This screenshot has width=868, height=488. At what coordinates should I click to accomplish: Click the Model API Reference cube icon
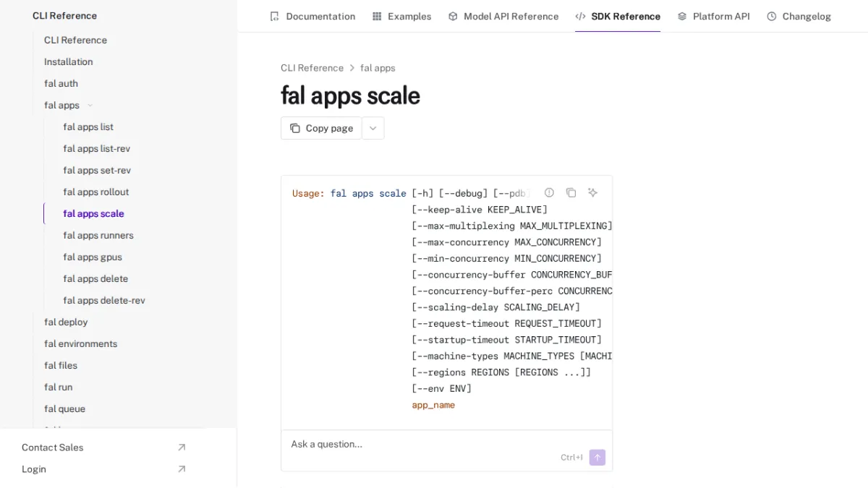[453, 16]
